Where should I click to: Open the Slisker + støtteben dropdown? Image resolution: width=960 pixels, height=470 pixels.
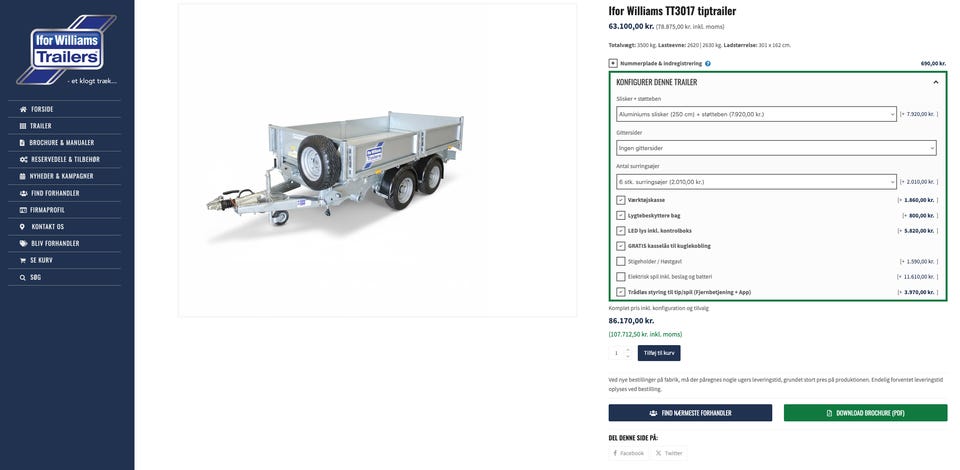click(x=756, y=114)
